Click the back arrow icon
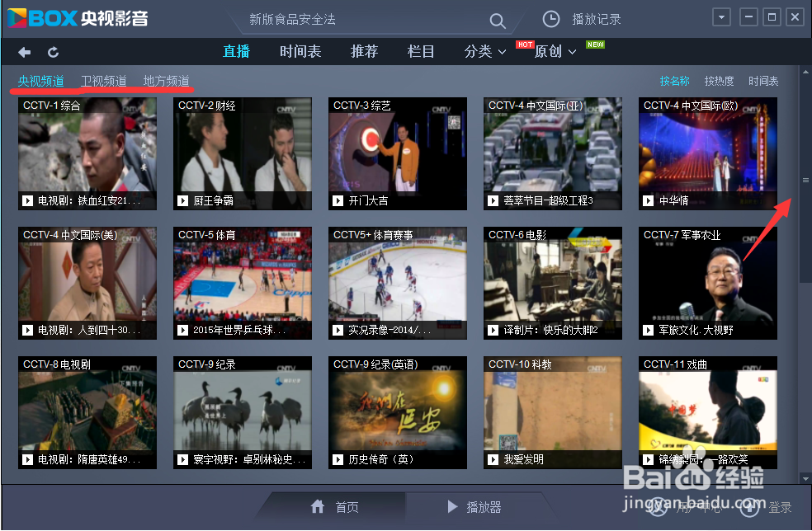The image size is (812, 531). click(24, 52)
